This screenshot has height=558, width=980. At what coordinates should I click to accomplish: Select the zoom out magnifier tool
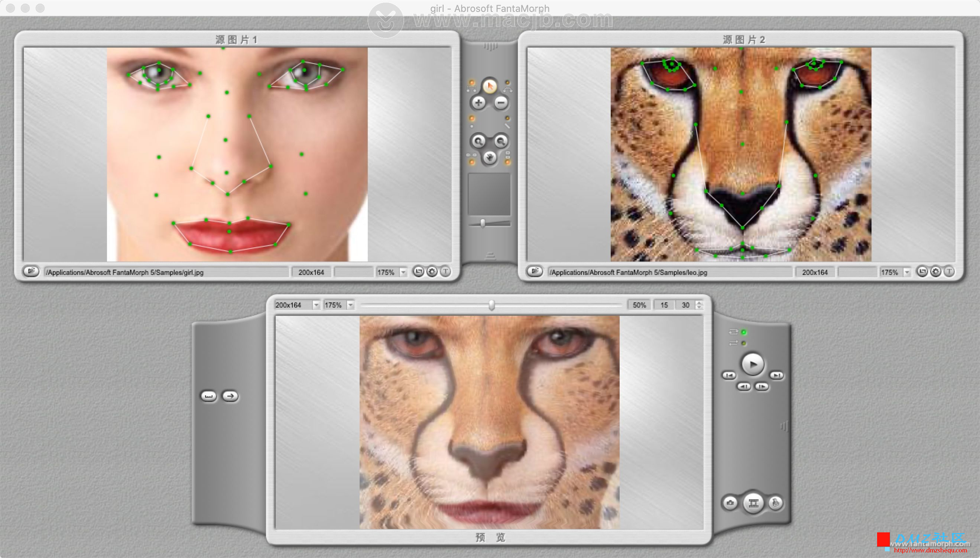(501, 142)
